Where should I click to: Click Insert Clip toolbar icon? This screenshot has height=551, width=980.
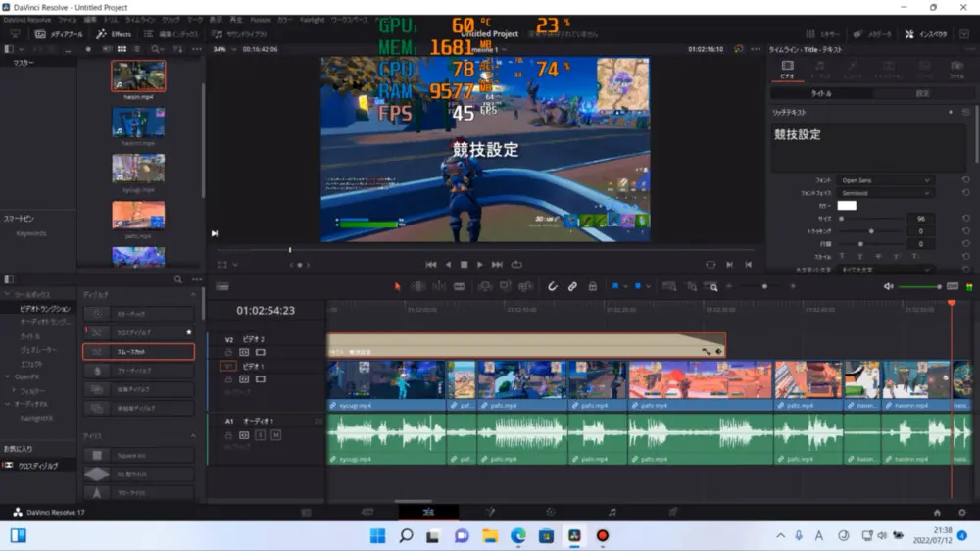pos(485,286)
